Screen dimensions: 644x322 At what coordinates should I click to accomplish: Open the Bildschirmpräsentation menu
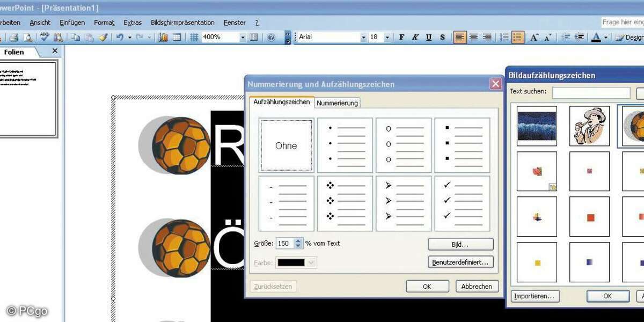point(182,22)
